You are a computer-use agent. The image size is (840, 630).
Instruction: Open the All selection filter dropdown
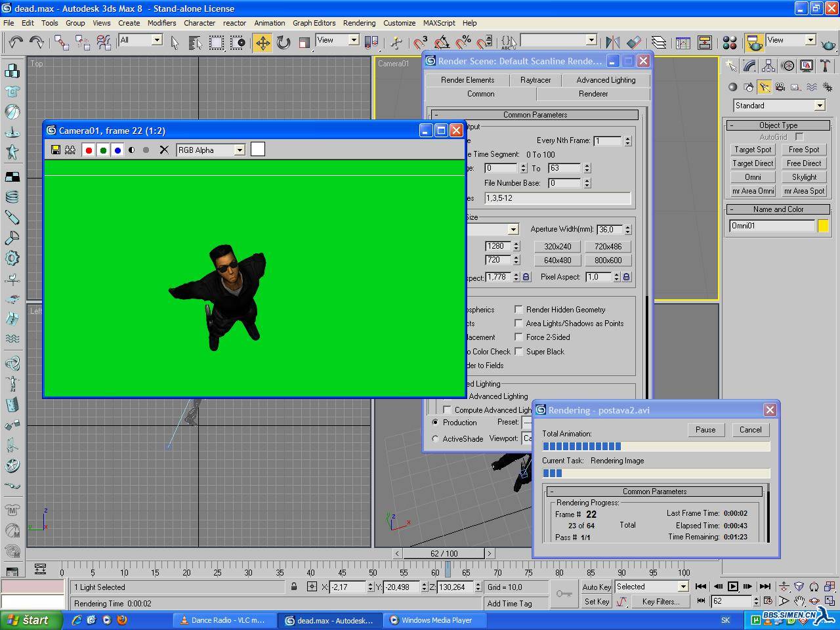tap(140, 40)
